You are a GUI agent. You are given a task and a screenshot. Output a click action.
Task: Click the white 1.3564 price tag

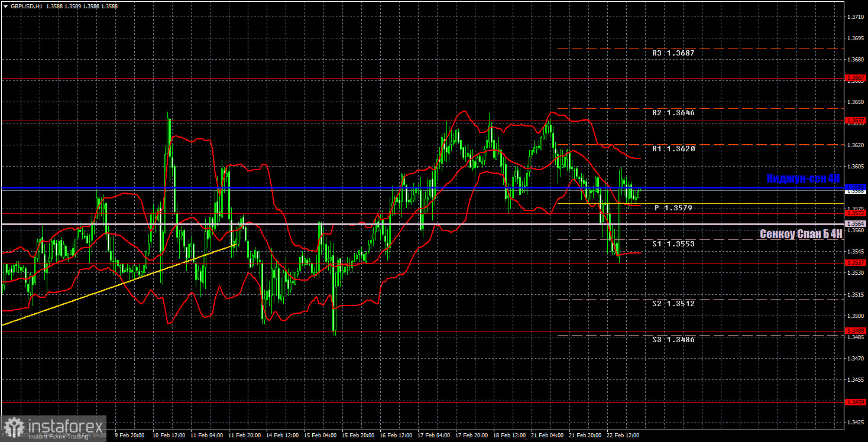[x=856, y=224]
